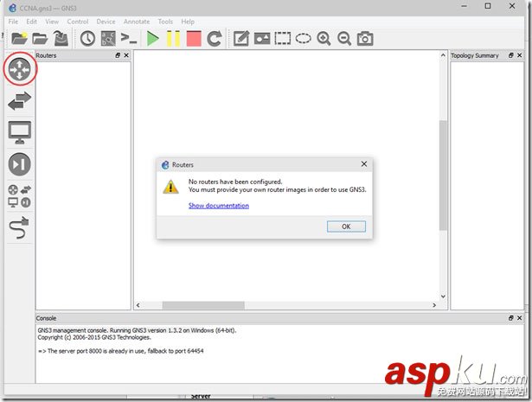Add a link cable icon
This screenshot has width=532, height=402.
(x=20, y=227)
